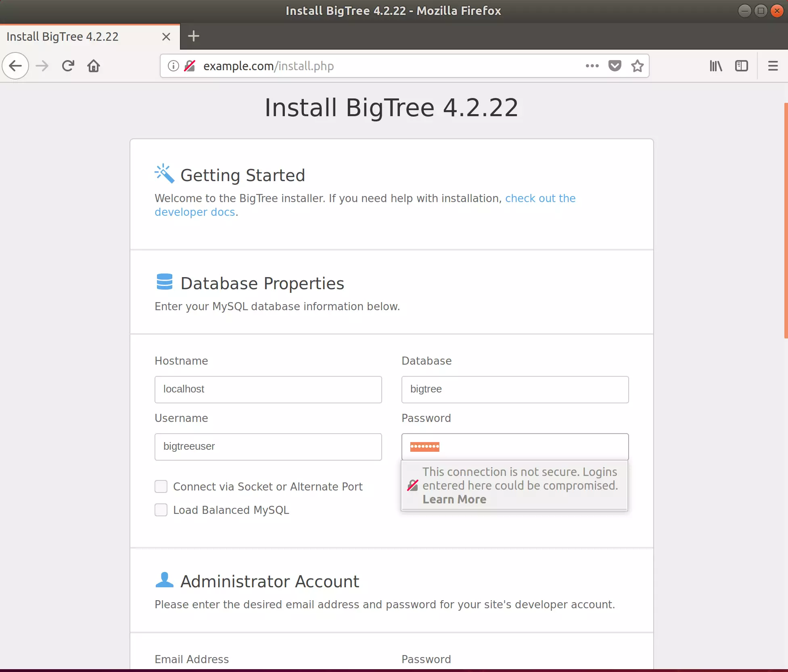Open page actions three-dot menu

[x=592, y=66]
